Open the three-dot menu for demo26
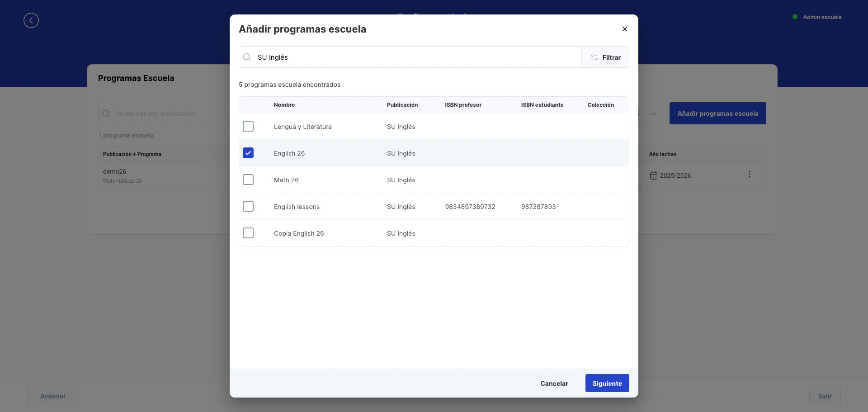This screenshot has height=412, width=868. point(749,174)
